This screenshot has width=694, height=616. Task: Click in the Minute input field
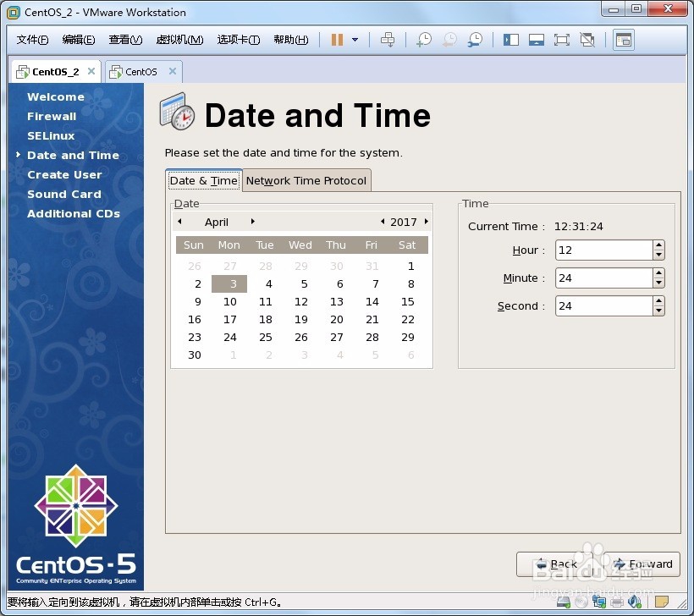603,278
